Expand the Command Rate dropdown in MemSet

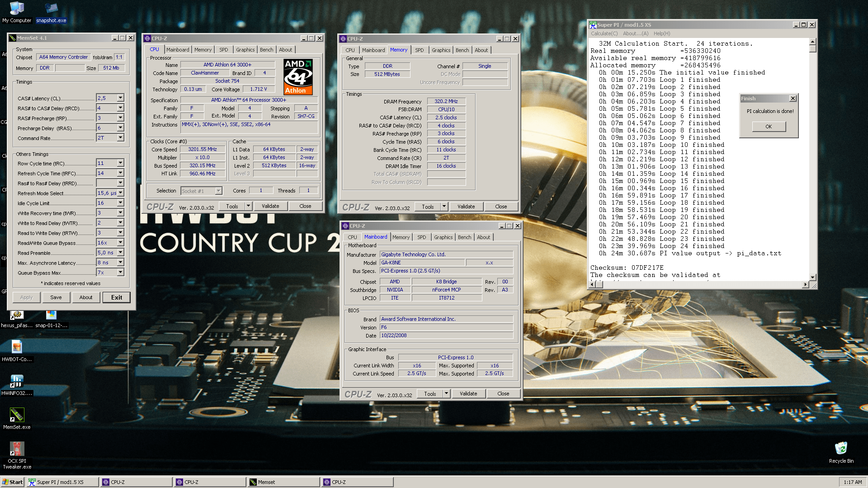pos(121,138)
